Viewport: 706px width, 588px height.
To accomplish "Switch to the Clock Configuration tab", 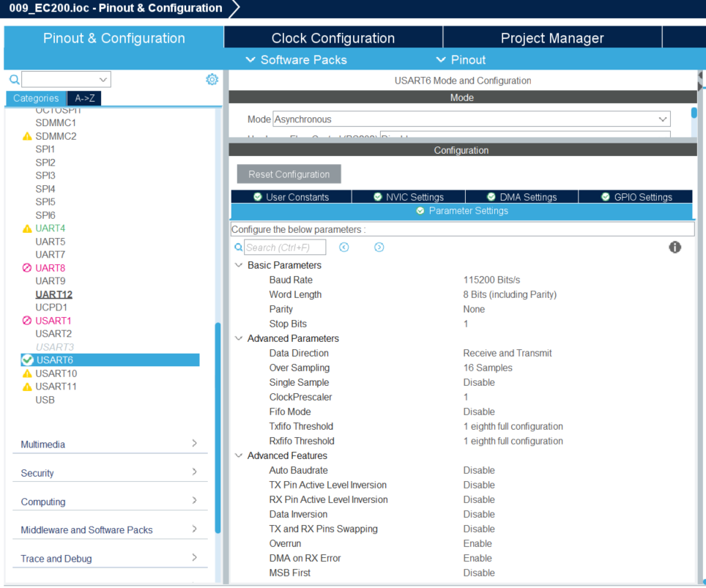I will (332, 37).
